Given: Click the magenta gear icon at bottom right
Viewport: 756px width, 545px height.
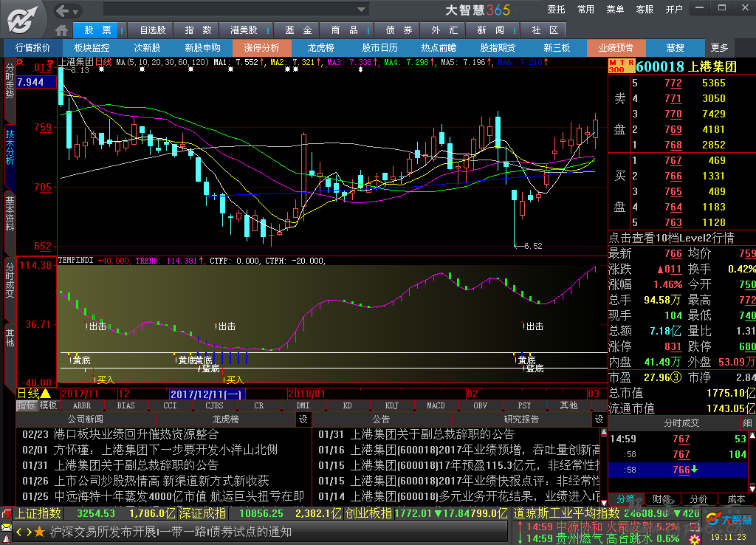Looking at the screenshot, I should pos(695,539).
